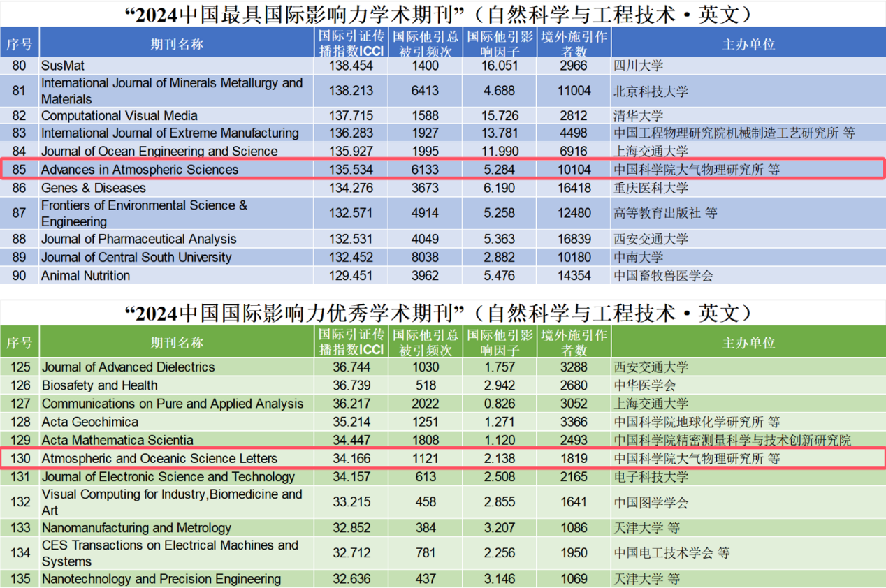Click the Computational Visual Media row title
Viewport: 886px width, 588px height.
(x=119, y=116)
